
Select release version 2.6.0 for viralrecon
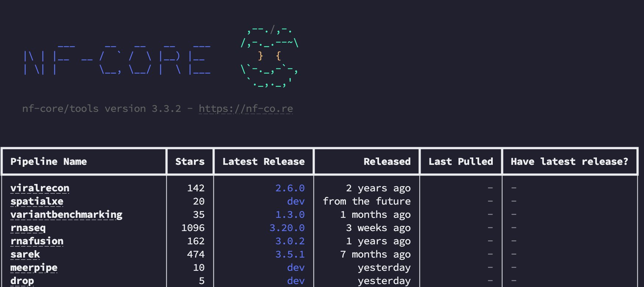290,188
